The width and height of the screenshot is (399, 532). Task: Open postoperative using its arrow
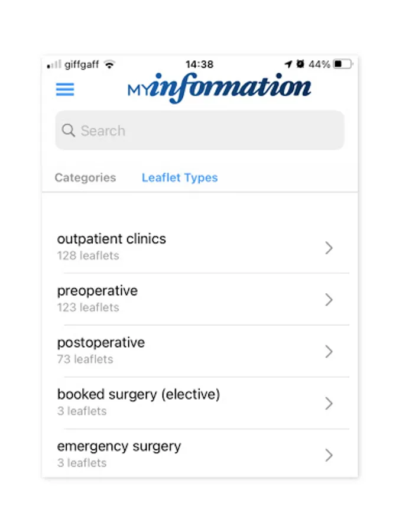[329, 352]
